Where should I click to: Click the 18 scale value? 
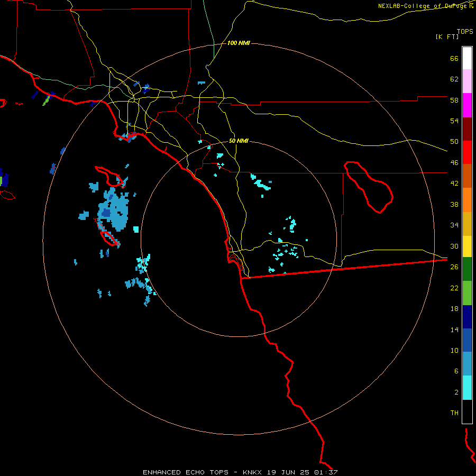tap(454, 309)
